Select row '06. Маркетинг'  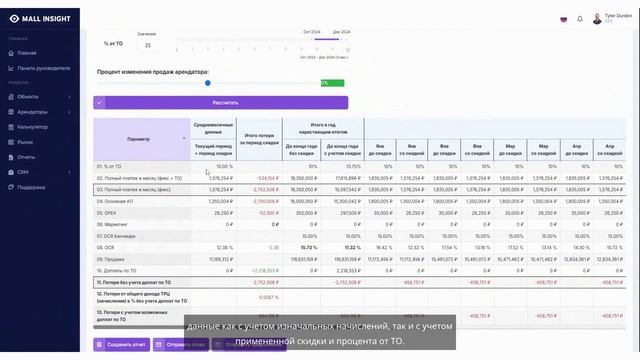[360, 224]
